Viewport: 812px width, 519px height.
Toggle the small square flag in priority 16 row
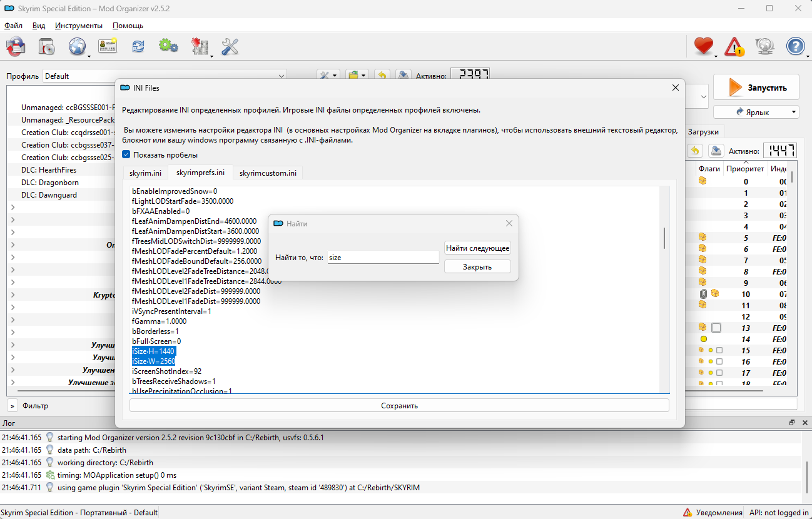click(719, 361)
